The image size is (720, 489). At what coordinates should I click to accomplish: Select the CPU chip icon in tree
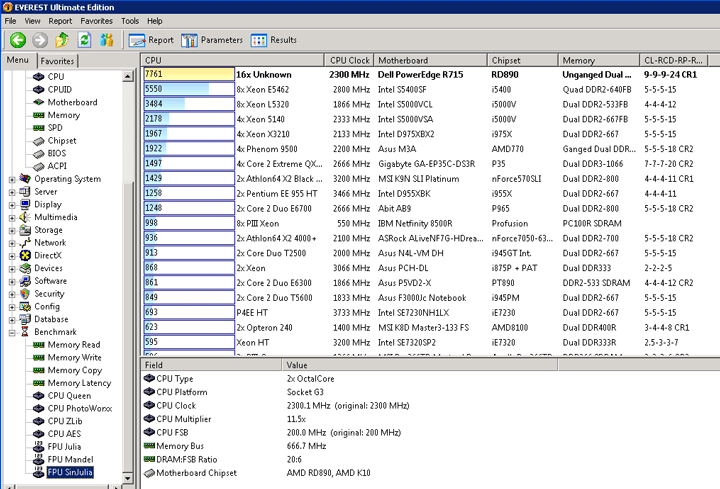(39, 77)
